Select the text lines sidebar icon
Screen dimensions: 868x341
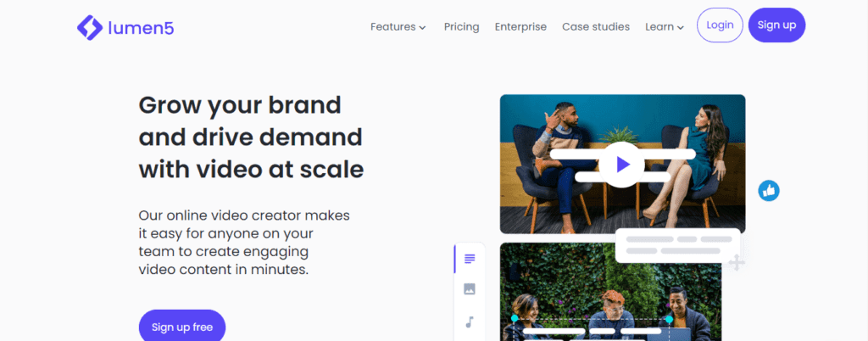click(470, 259)
